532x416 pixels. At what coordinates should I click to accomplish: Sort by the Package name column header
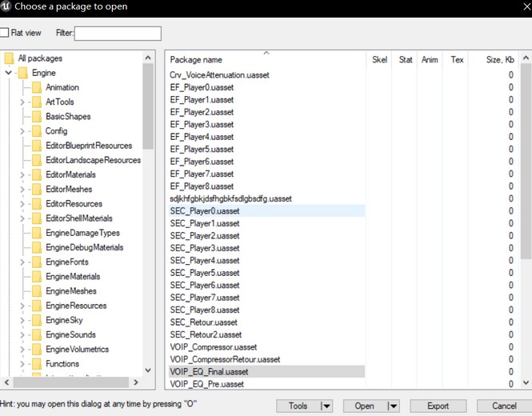point(196,60)
